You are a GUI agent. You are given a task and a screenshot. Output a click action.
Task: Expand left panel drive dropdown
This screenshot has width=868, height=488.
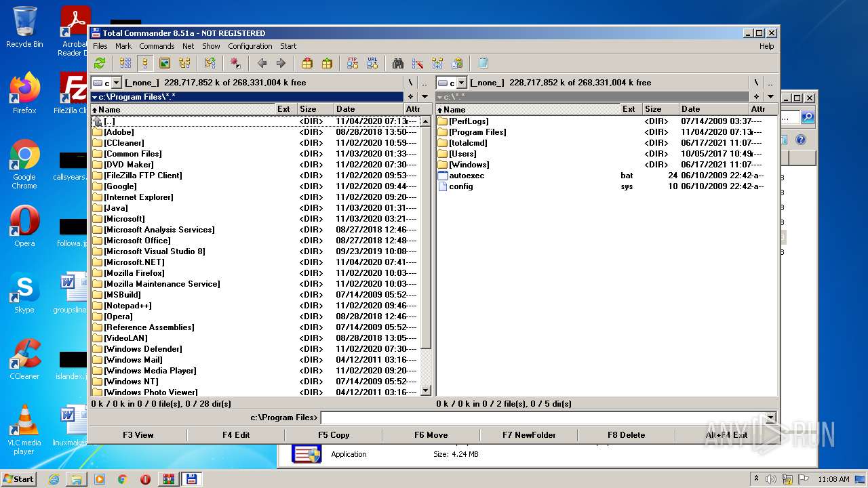(x=116, y=83)
